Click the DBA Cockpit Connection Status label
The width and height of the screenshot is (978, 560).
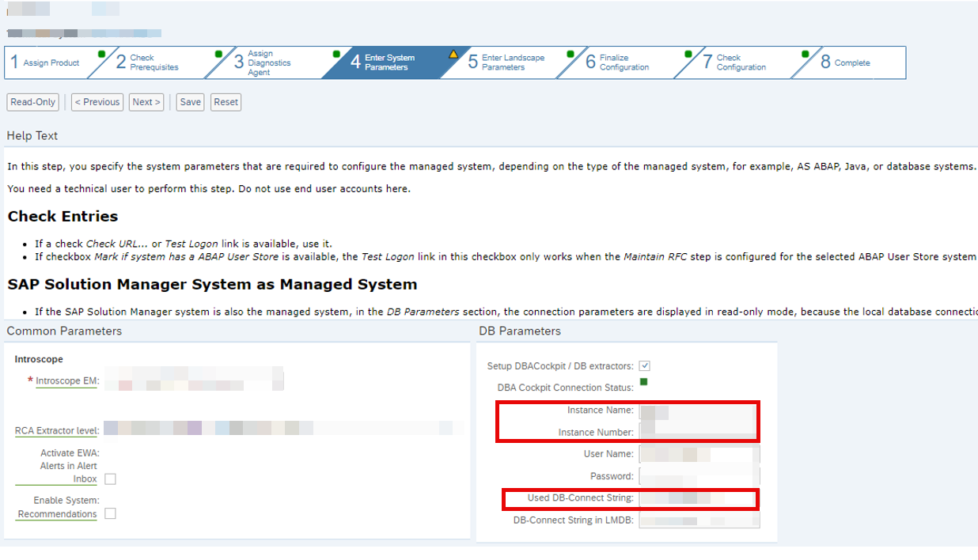tap(565, 388)
